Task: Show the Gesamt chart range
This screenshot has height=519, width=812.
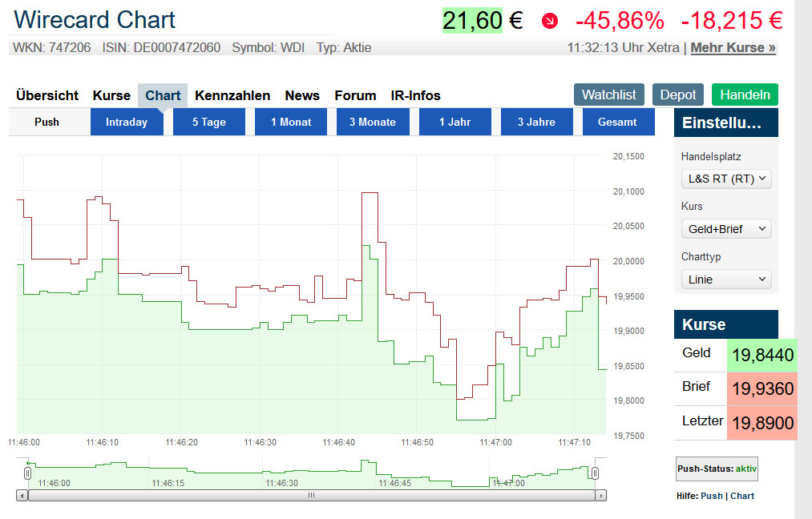Action: tap(618, 122)
